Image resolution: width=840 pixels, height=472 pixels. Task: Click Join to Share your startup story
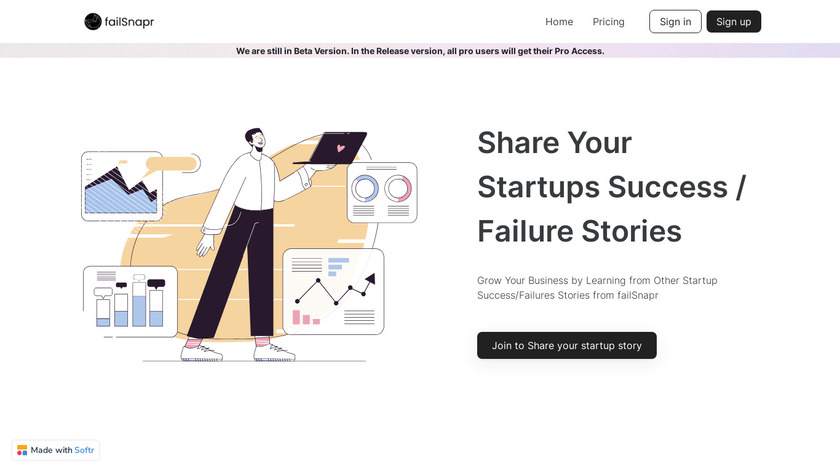(566, 345)
